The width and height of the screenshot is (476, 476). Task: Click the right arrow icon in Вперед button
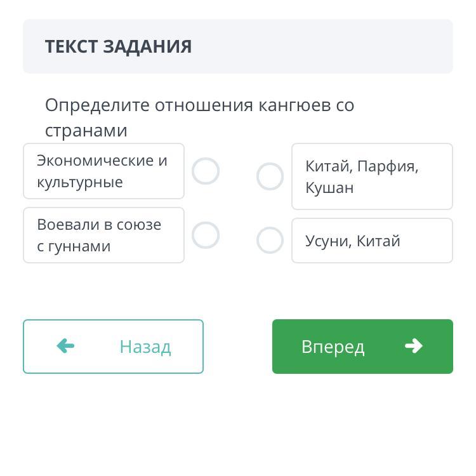[x=413, y=346]
